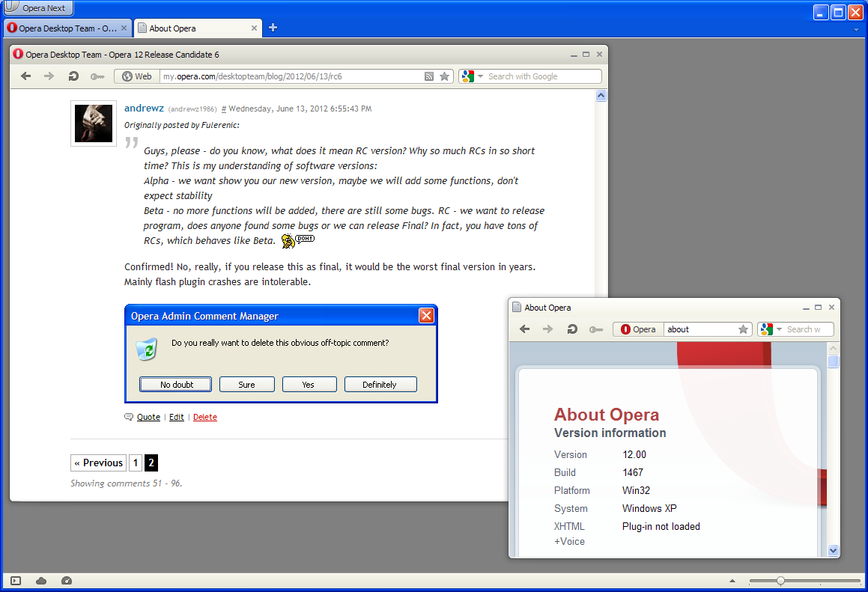
Task: Click the RSS feed icon in address bar
Action: pos(429,76)
